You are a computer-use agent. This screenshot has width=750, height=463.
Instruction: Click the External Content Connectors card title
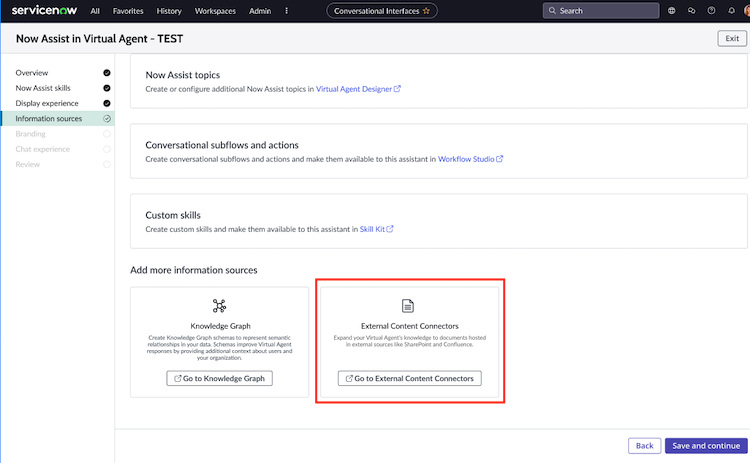(x=410, y=326)
